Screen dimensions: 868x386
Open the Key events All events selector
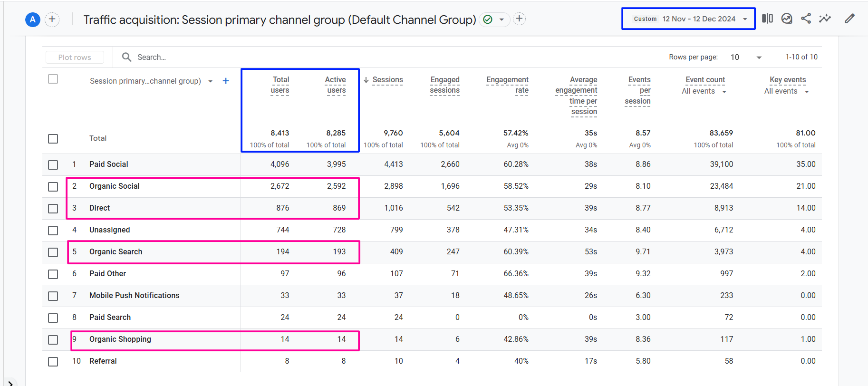(786, 91)
